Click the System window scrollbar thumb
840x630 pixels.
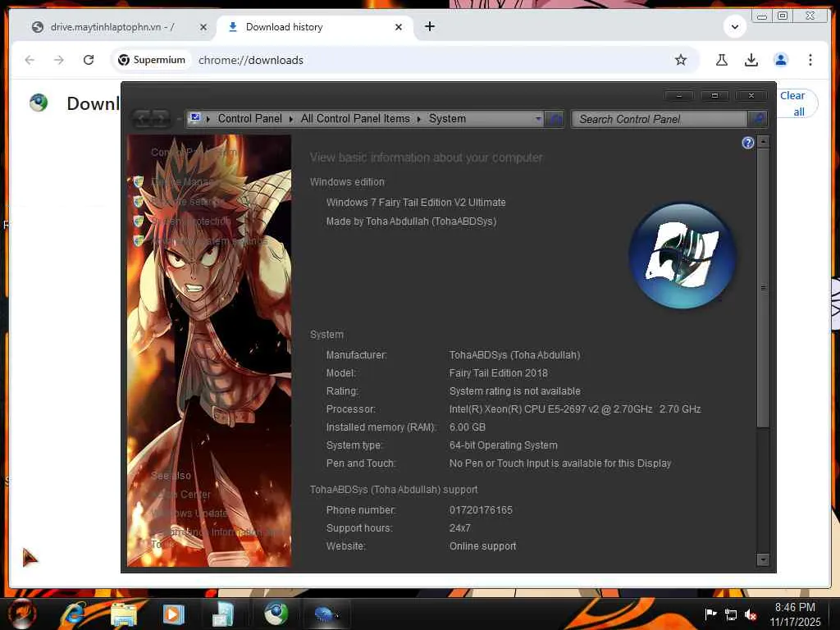coord(763,288)
